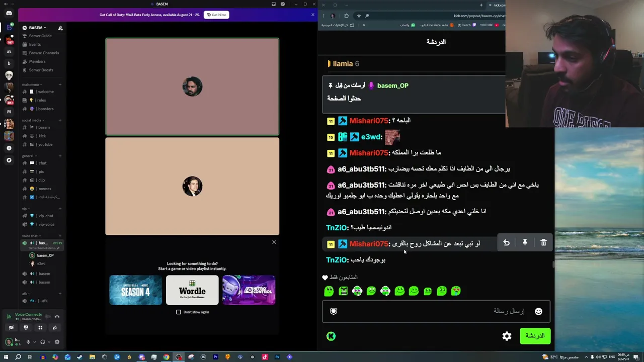Share your screen in Discord voice panel
This screenshot has width=644, height=362.
[x=26, y=328]
